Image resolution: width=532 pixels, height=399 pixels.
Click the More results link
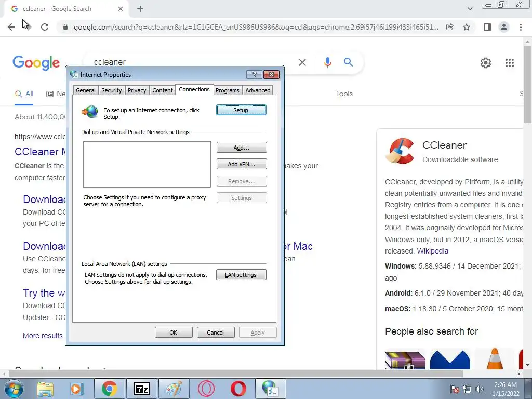coord(43,336)
